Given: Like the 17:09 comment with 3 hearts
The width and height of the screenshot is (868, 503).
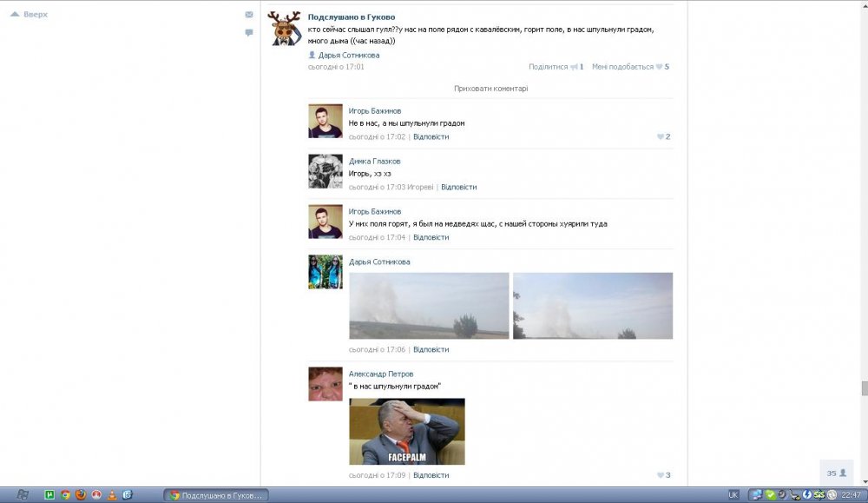Looking at the screenshot, I should 663,475.
